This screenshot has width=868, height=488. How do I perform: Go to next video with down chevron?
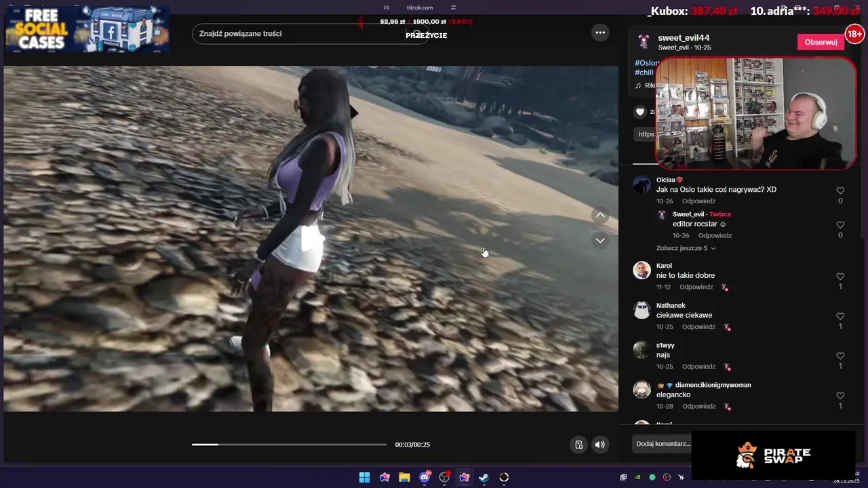tap(600, 240)
